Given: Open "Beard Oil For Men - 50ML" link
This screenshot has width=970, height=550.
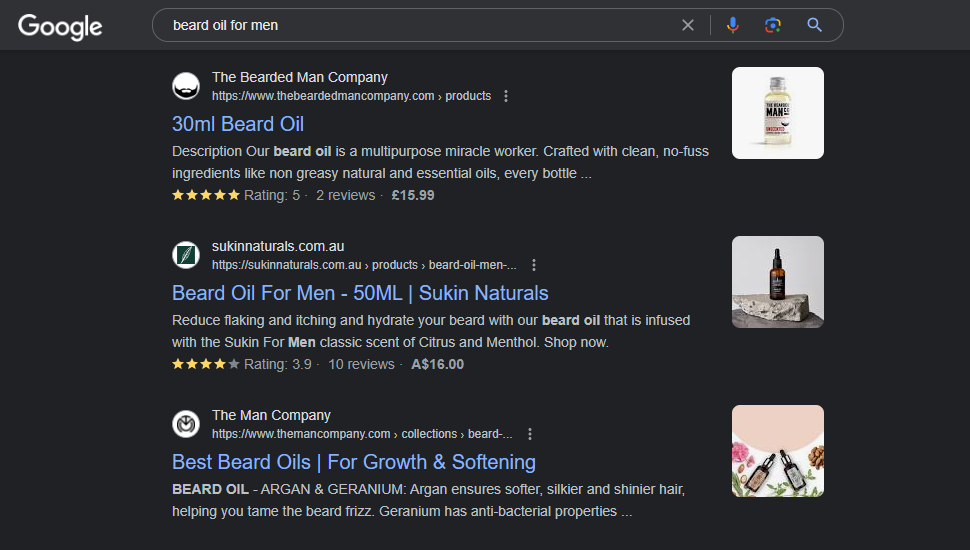Looking at the screenshot, I should click(x=360, y=293).
